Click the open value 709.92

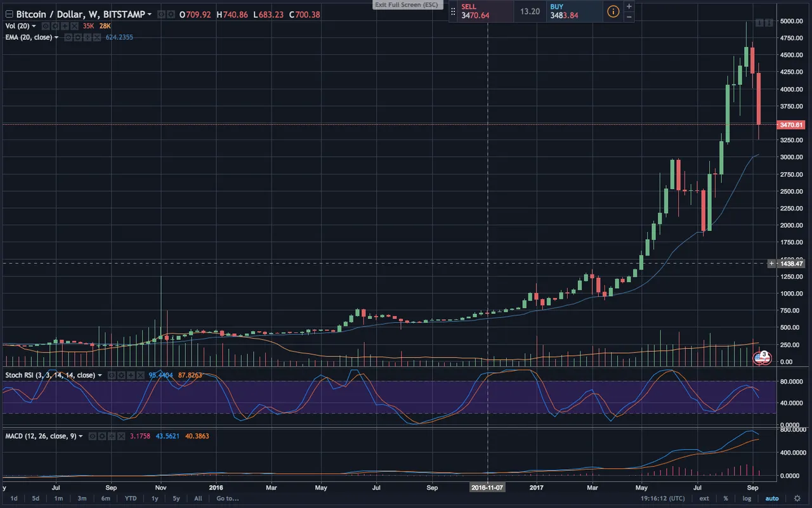pos(198,14)
